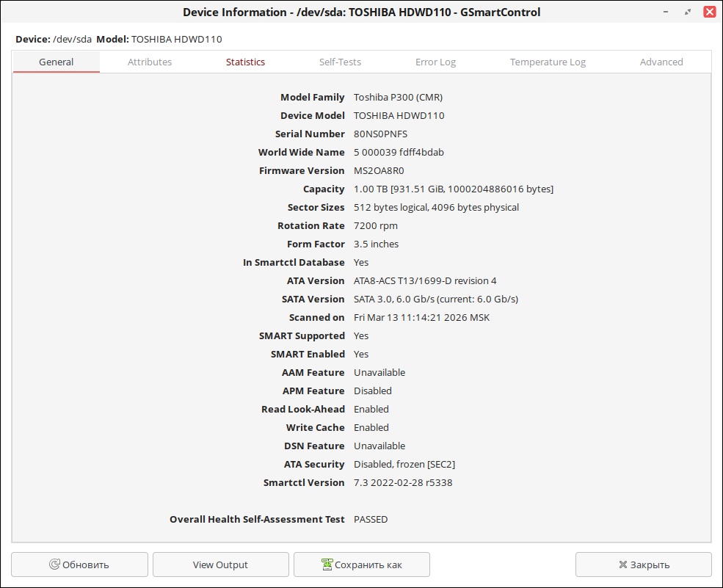Maximize the Device Information window

(x=688, y=12)
